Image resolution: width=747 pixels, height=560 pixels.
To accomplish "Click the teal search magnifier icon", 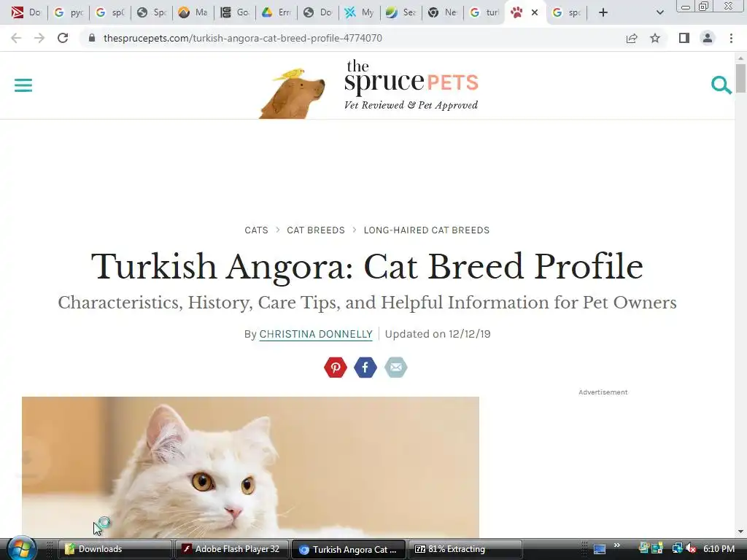I will [x=721, y=85].
